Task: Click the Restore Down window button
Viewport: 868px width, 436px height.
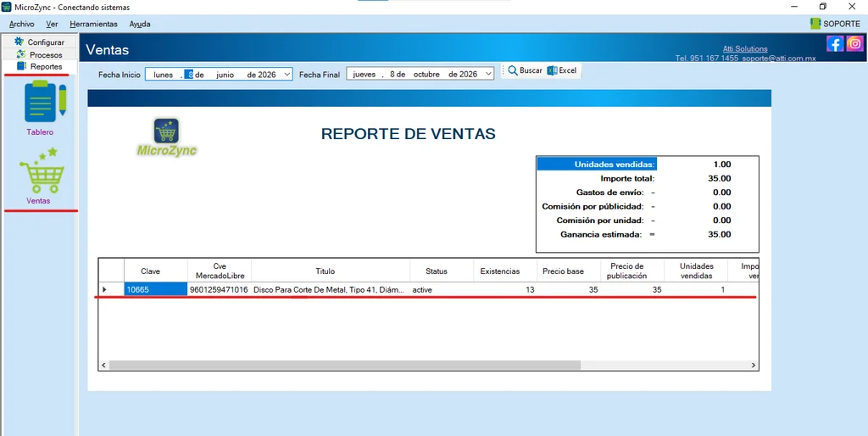Action: (x=822, y=7)
